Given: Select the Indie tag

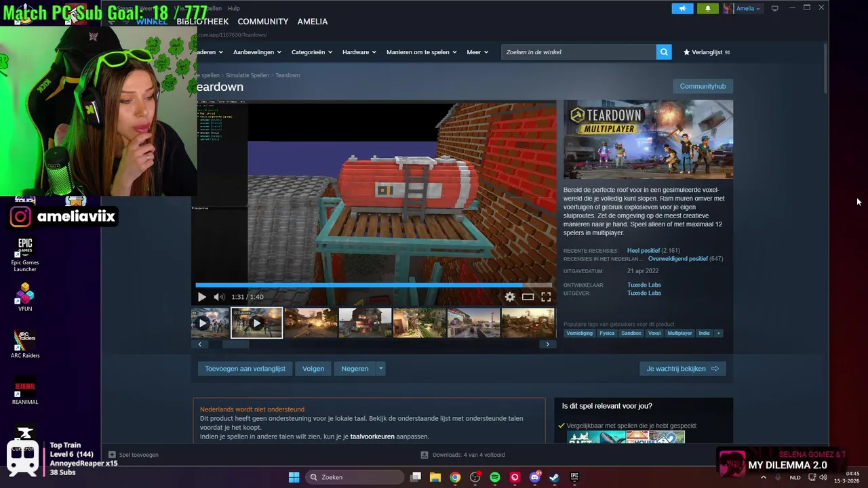Looking at the screenshot, I should tap(705, 333).
